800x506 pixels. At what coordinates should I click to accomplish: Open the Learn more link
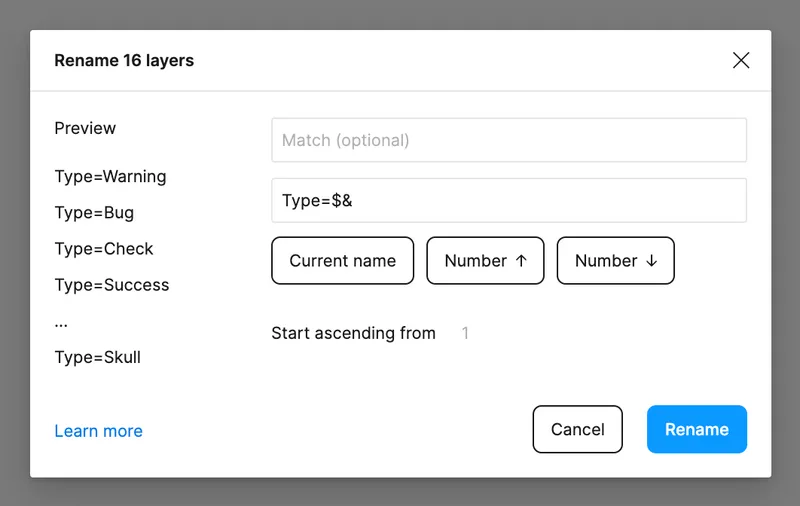[98, 431]
